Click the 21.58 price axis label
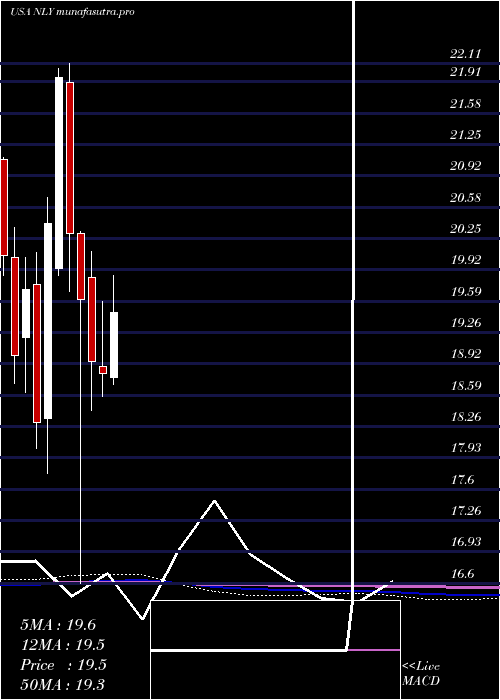Image resolution: width=500 pixels, height=700 pixels. pyautogui.click(x=466, y=104)
